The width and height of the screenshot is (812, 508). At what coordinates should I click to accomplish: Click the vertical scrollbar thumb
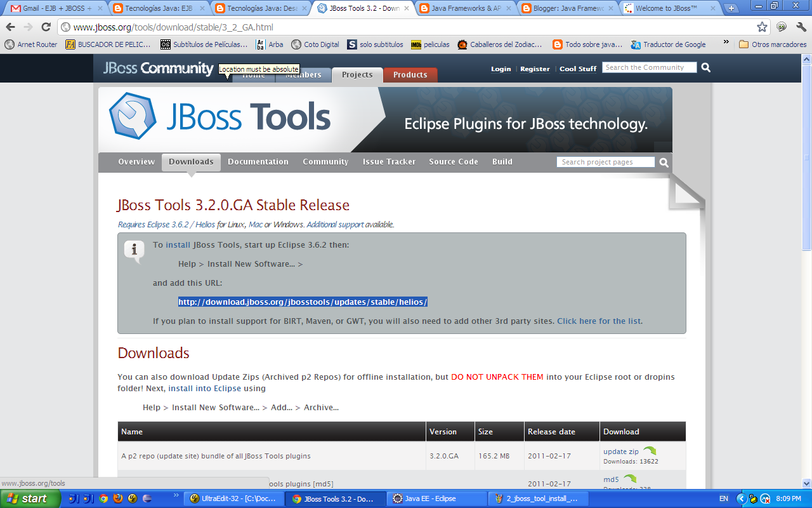tap(806, 157)
